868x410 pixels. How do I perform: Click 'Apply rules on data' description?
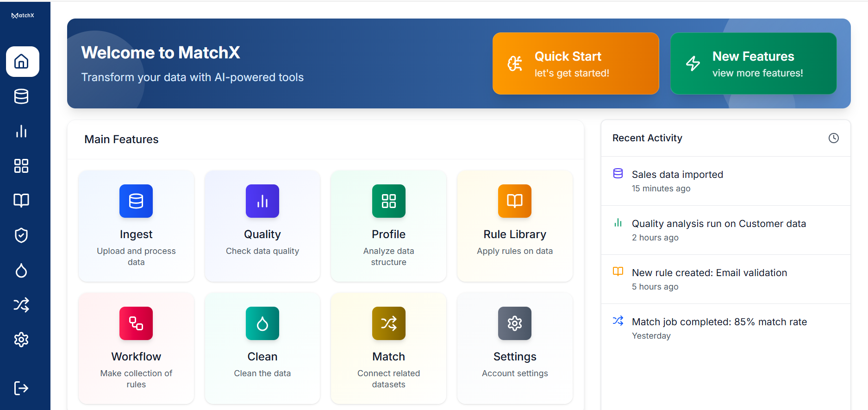(x=515, y=251)
